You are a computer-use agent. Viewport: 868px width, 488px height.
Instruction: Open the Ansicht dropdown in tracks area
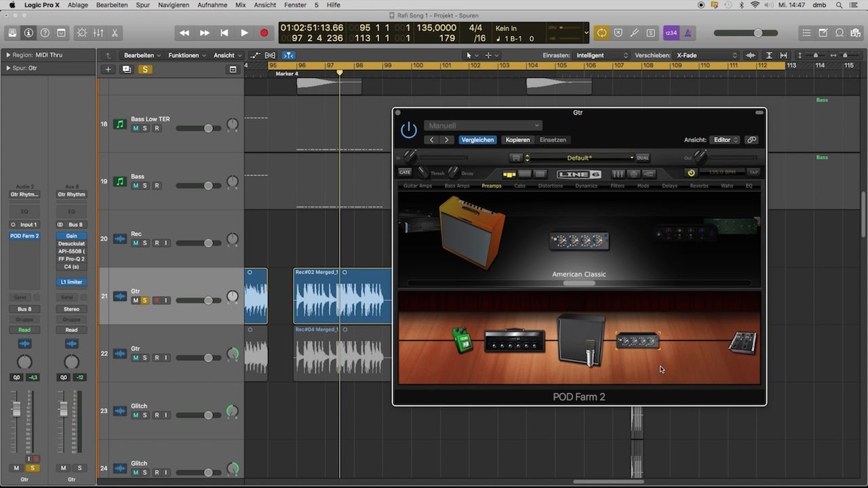[x=227, y=56]
